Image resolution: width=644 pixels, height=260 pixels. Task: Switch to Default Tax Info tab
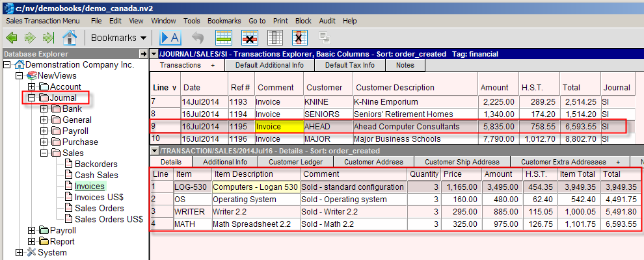[350, 65]
